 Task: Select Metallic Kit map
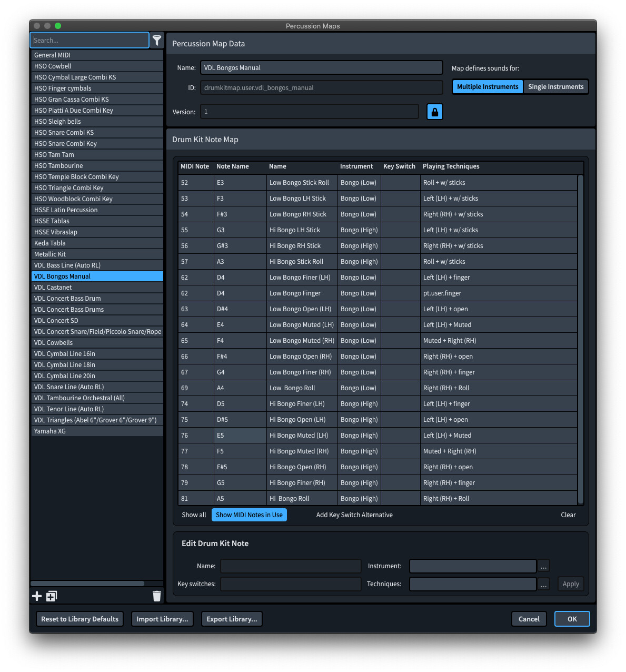pos(97,254)
